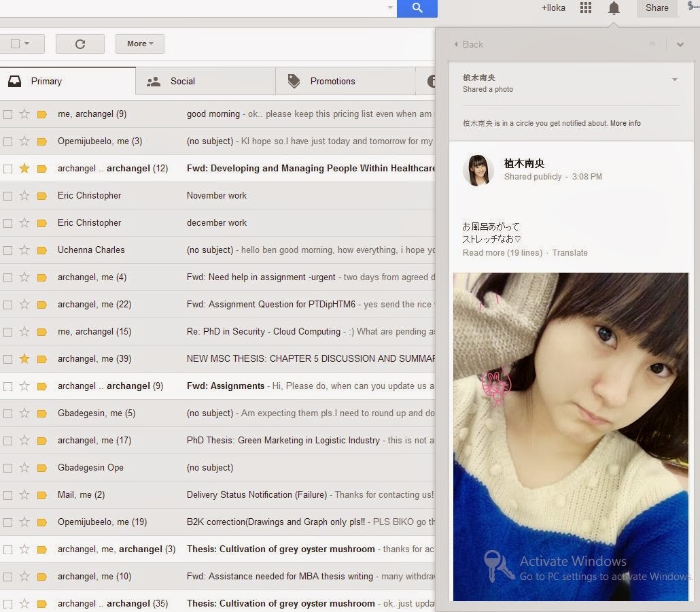The height and width of the screenshot is (612, 700).
Task: Click the Share button
Action: [657, 8]
